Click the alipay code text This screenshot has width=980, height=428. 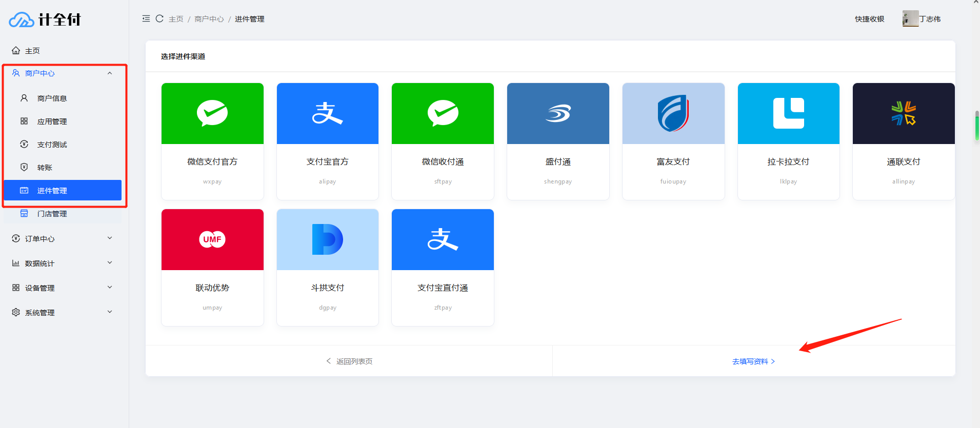pos(328,181)
